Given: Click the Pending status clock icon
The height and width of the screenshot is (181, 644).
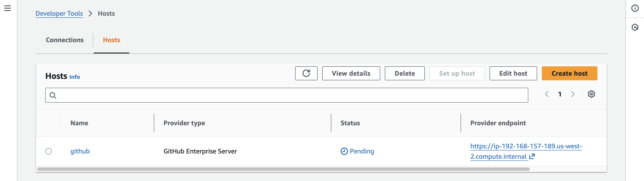Looking at the screenshot, I should pyautogui.click(x=344, y=151).
